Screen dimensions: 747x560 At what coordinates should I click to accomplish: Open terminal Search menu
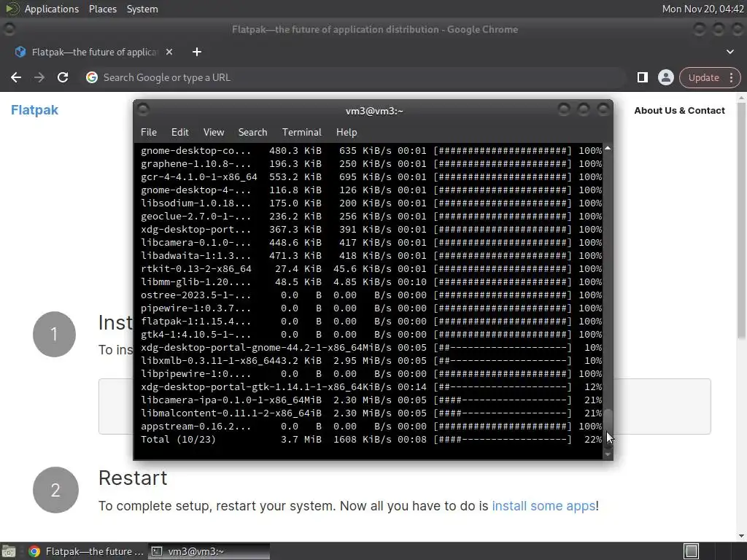(x=252, y=133)
